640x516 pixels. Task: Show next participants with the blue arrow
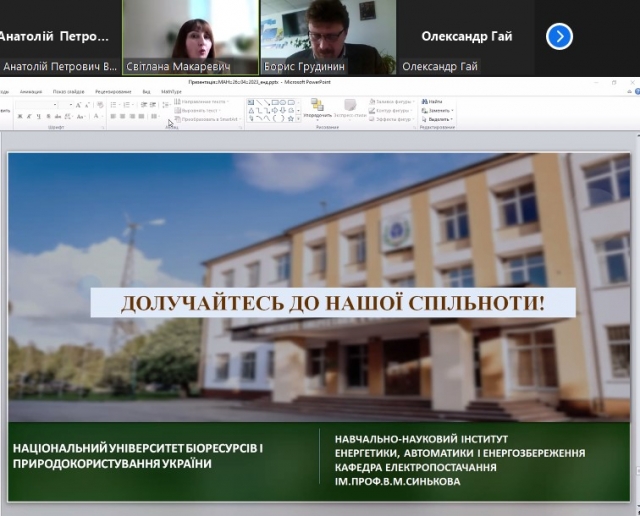click(559, 37)
